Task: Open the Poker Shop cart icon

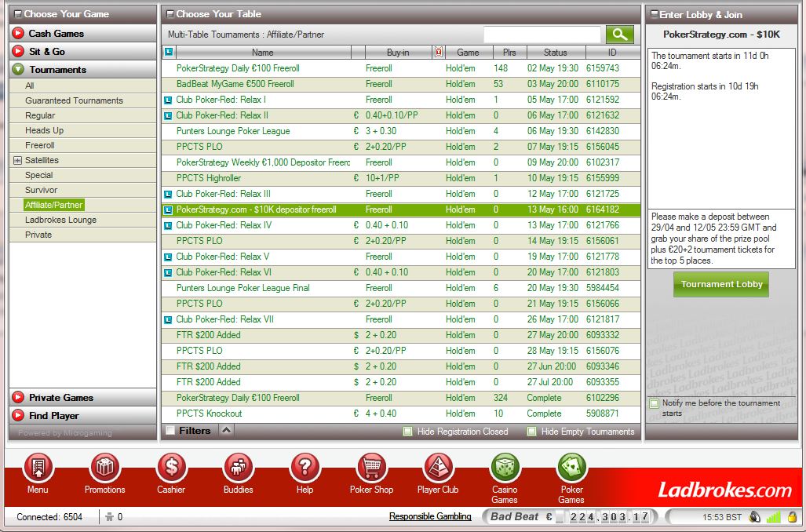Action: point(372,467)
